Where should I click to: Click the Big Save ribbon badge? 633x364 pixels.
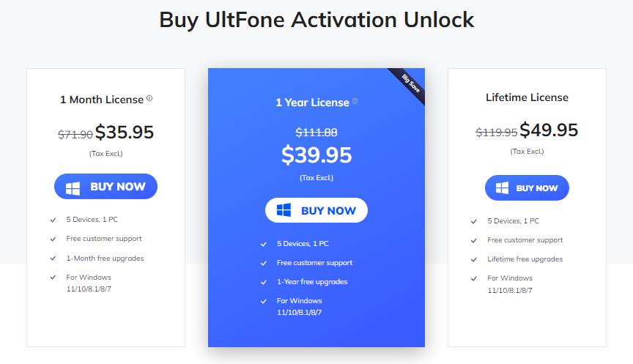pyautogui.click(x=409, y=85)
